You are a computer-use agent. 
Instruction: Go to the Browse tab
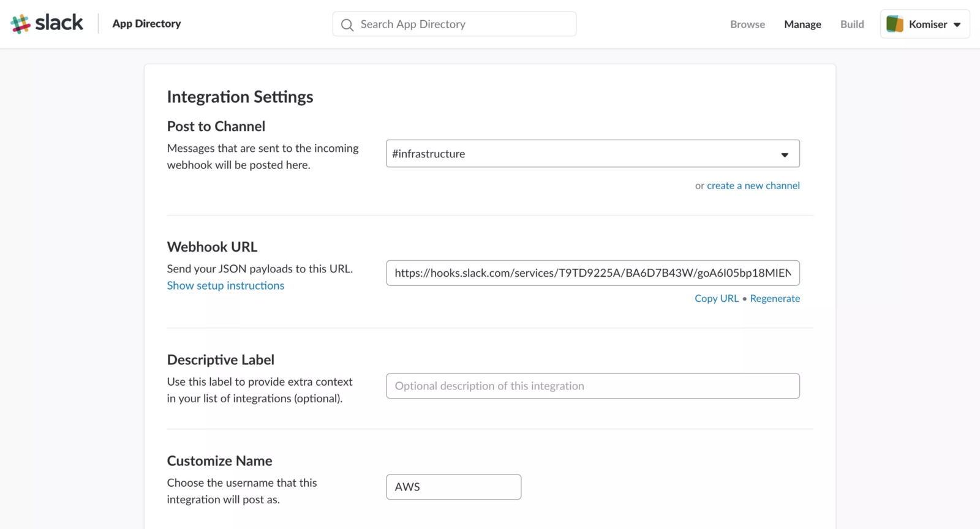point(747,24)
